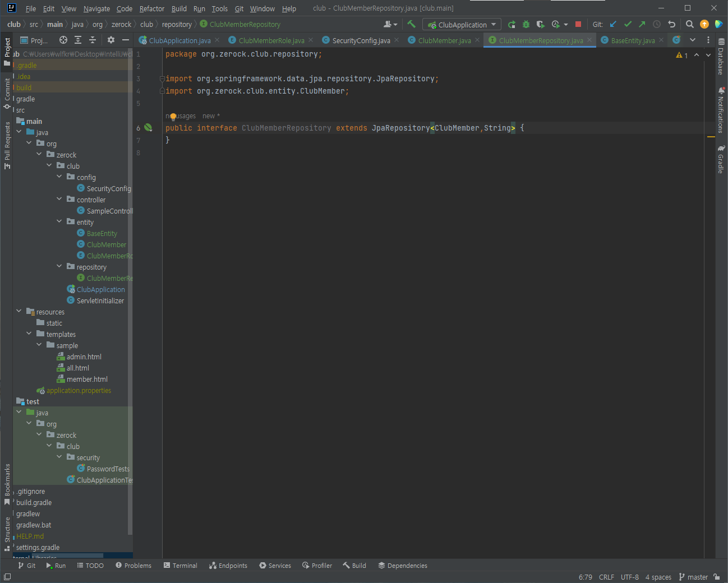Push commits using the green arrow icon
The image size is (728, 583).
pos(642,24)
